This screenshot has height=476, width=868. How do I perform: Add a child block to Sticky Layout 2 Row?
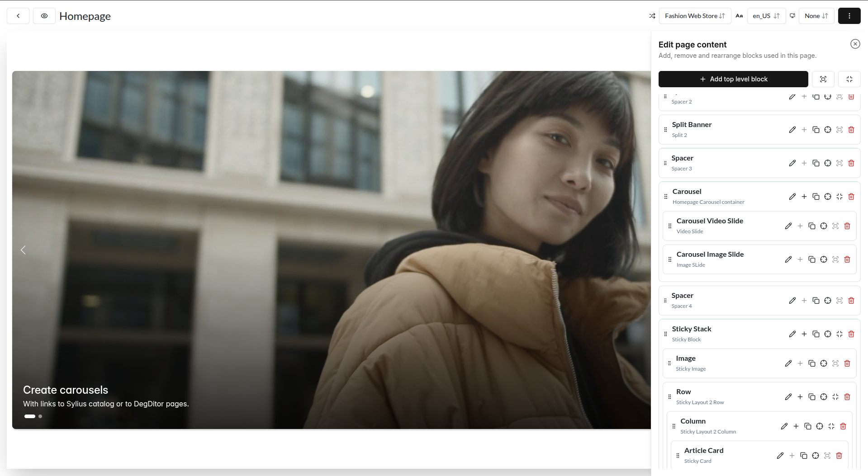(x=800, y=397)
